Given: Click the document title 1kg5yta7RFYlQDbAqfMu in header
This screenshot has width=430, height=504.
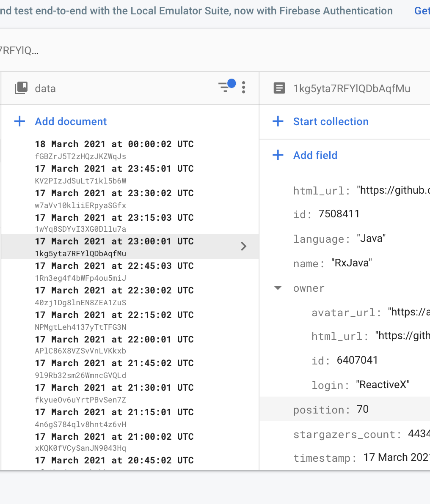Looking at the screenshot, I should tap(352, 88).
